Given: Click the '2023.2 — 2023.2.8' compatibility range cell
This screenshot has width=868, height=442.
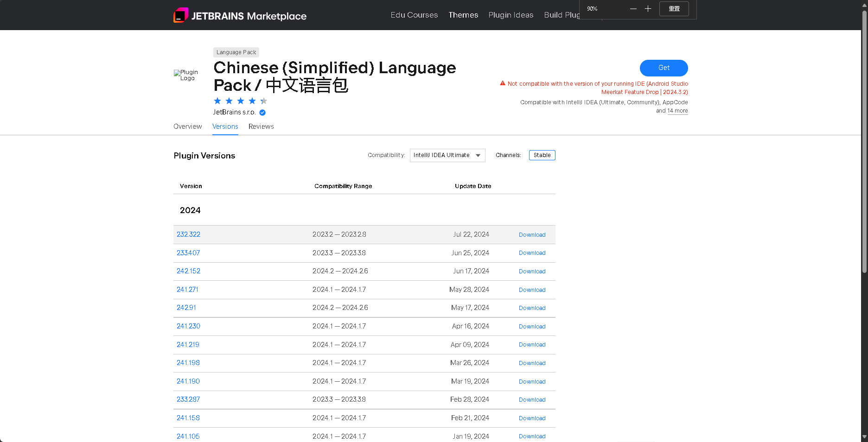Looking at the screenshot, I should click(339, 234).
